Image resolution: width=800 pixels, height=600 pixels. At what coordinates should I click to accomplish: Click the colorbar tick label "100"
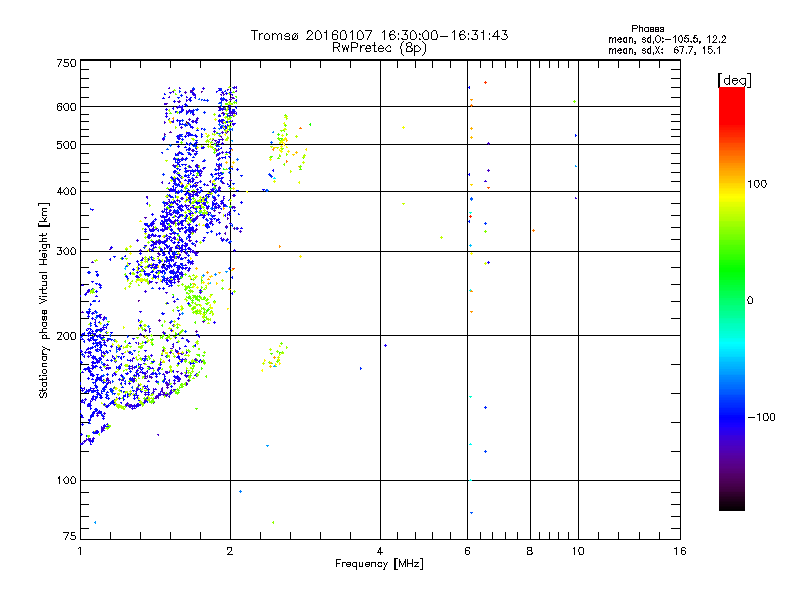757,184
